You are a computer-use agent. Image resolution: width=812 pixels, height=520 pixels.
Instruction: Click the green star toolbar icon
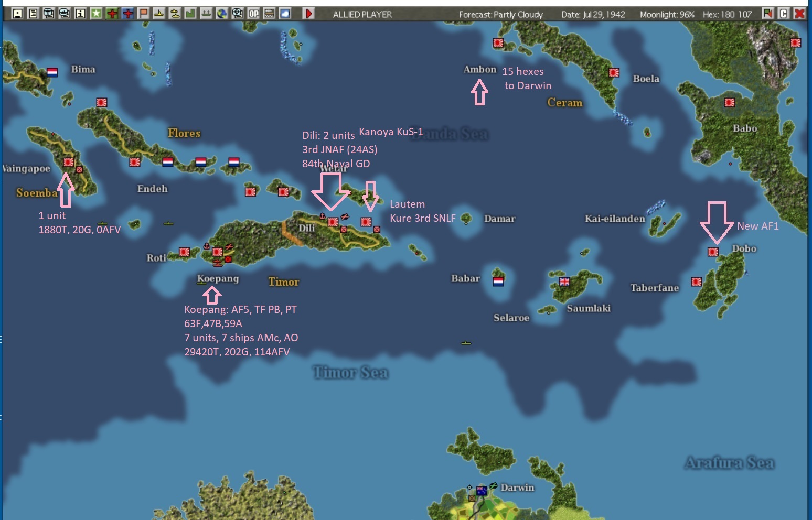pos(96,14)
